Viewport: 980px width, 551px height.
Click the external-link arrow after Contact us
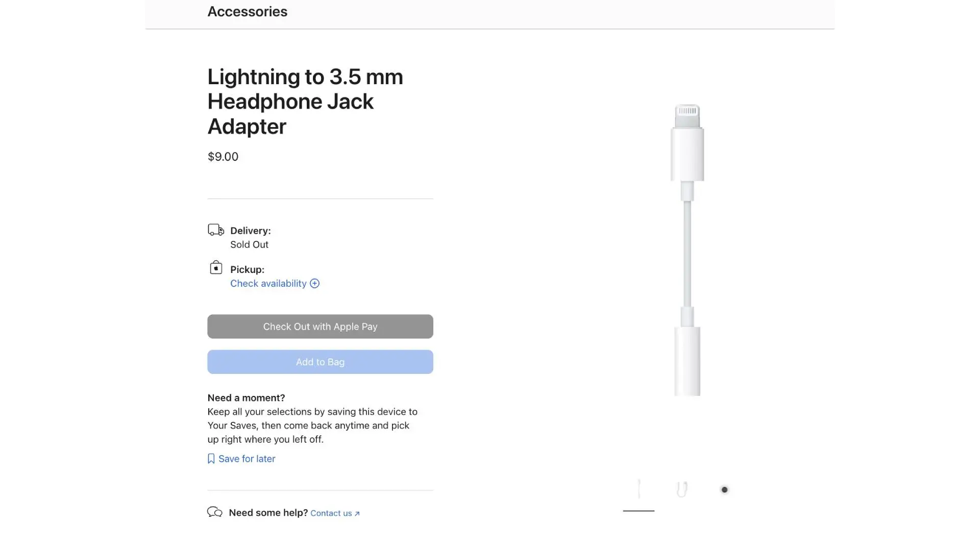[356, 513]
